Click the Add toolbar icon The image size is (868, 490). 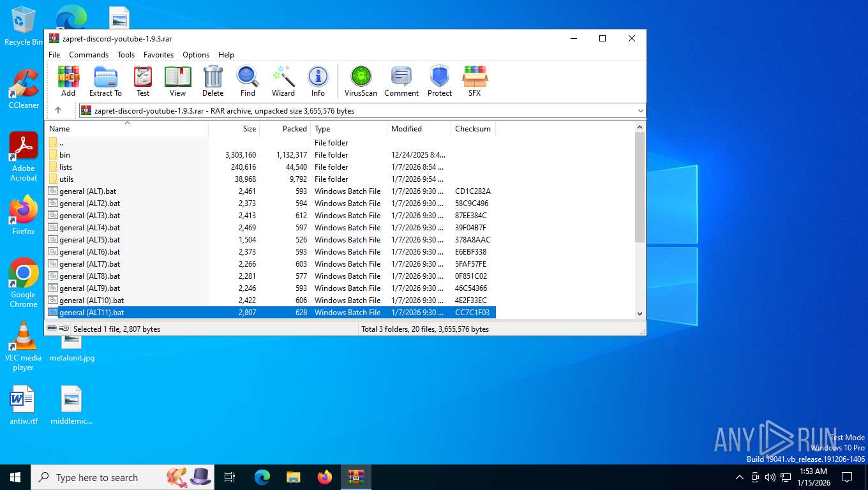[68, 81]
